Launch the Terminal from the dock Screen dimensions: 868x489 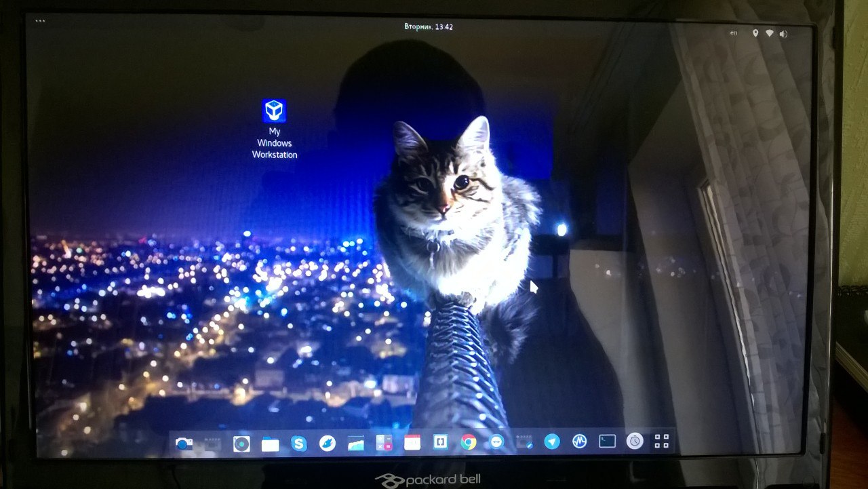[607, 442]
